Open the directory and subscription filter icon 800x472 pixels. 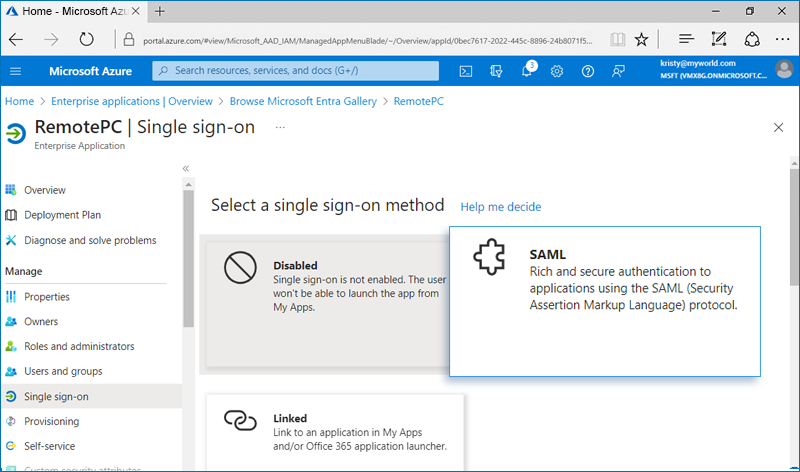click(x=496, y=71)
